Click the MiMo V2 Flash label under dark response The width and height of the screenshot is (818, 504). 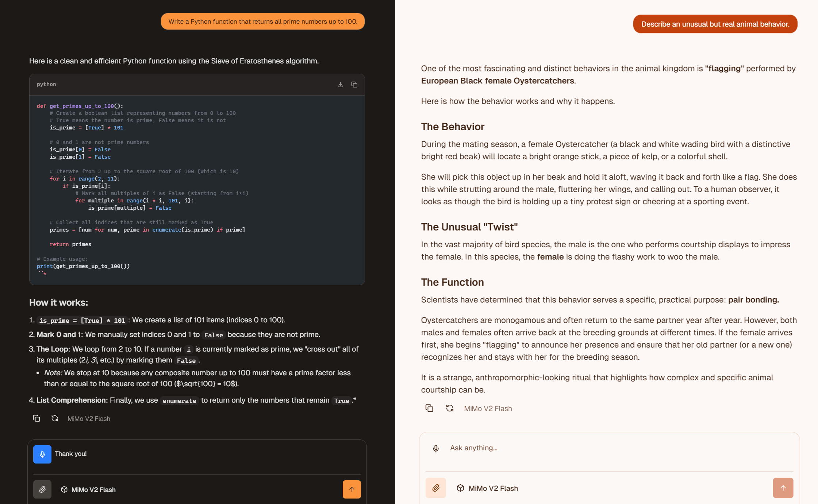click(x=89, y=419)
